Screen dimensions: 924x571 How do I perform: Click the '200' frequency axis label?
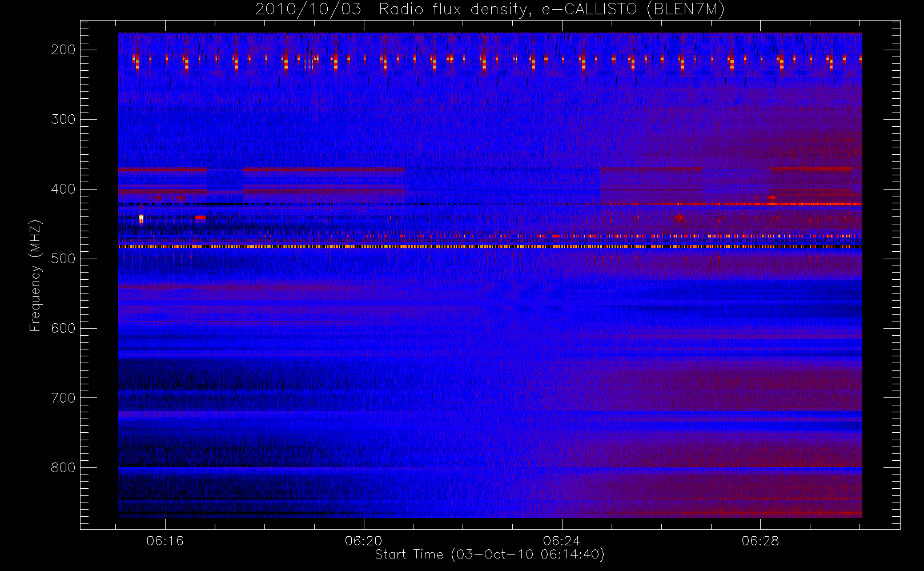[63, 50]
